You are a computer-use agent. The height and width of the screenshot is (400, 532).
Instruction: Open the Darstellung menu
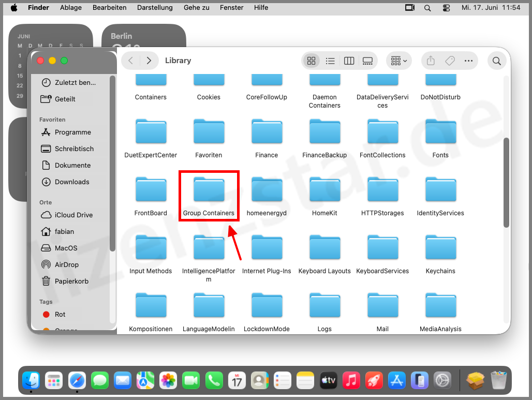[x=155, y=7]
